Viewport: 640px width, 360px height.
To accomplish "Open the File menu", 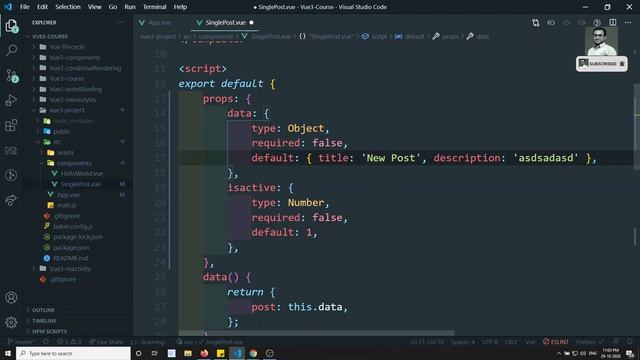I will (x=25, y=7).
